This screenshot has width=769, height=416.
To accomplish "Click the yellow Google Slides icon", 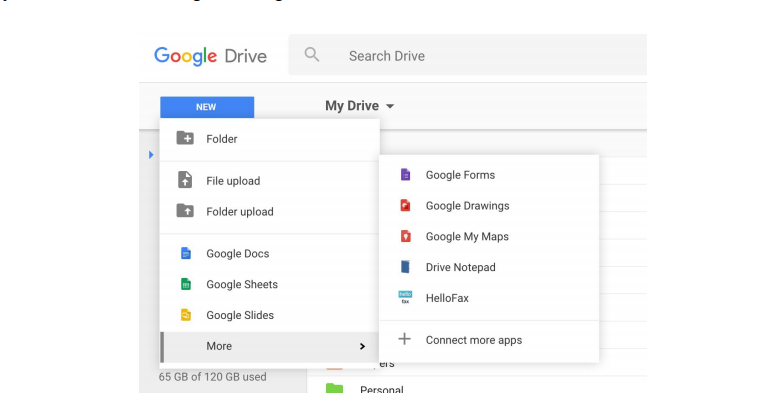I will tap(185, 315).
